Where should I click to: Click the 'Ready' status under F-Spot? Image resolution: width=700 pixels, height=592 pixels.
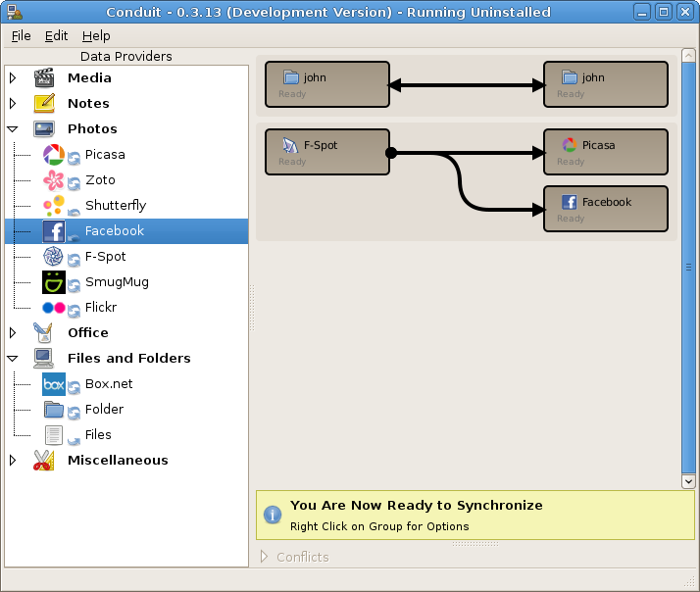[292, 162]
